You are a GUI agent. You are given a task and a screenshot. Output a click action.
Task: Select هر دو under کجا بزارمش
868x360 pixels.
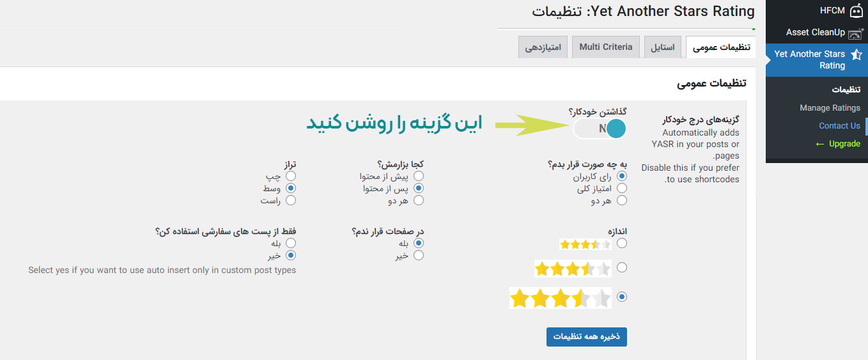pos(419,200)
